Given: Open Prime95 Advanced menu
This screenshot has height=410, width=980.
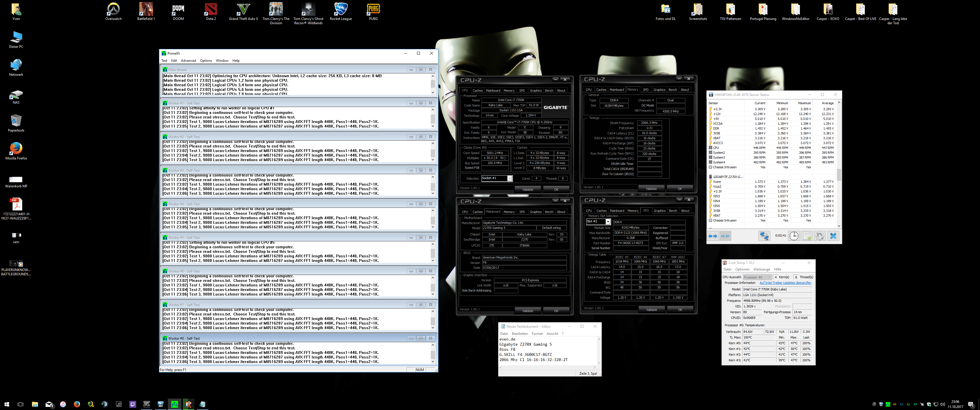Looking at the screenshot, I should (188, 61).
